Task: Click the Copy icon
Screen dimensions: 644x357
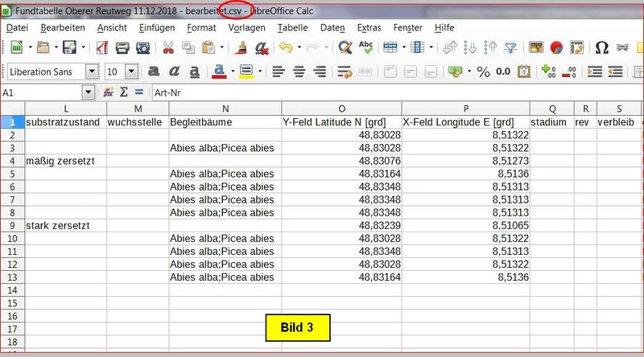Action: tap(188, 47)
